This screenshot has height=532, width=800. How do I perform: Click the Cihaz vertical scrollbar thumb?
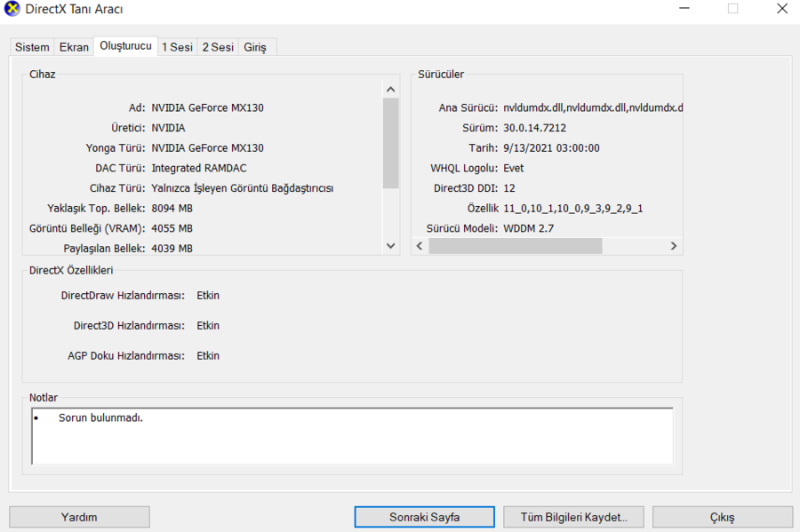(391, 143)
